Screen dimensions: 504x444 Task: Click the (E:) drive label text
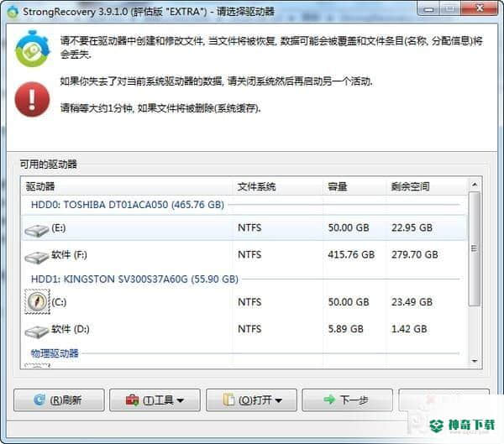tap(59, 228)
